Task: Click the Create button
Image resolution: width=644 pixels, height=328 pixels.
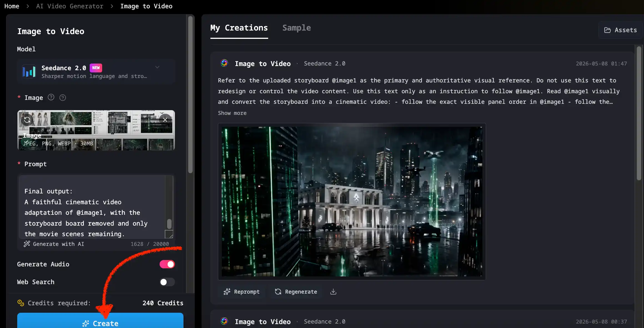Action: coord(100,321)
